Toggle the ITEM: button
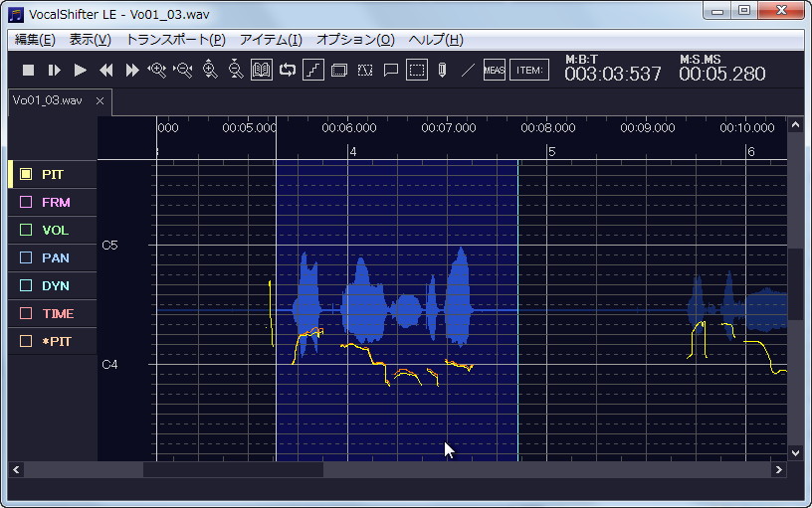This screenshot has width=812, height=508. tap(529, 70)
